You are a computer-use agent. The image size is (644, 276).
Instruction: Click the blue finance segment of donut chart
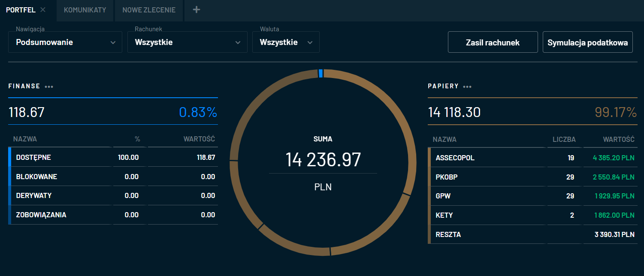point(320,73)
